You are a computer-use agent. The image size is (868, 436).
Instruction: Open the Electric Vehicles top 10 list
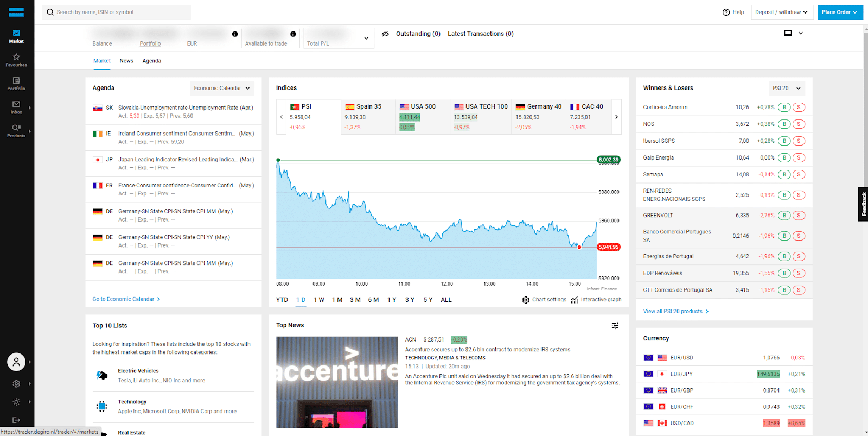pos(173,375)
